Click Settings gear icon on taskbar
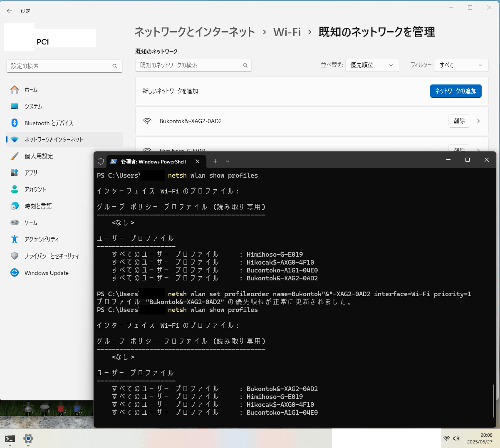The image size is (500, 448). point(28,438)
